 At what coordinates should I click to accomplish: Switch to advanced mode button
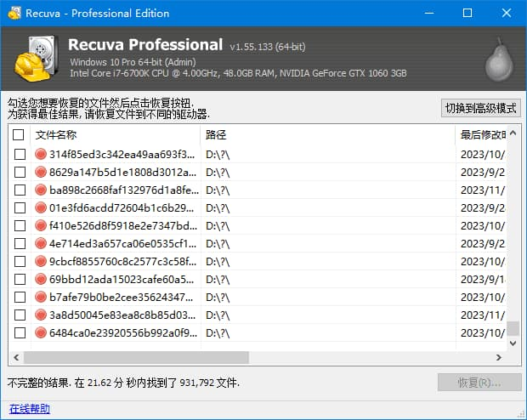481,108
